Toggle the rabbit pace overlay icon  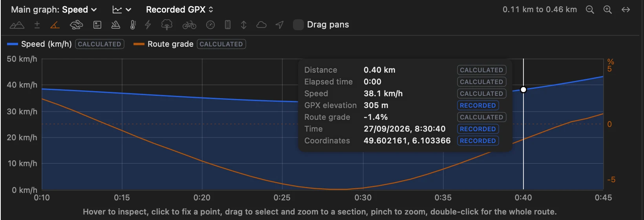76,25
